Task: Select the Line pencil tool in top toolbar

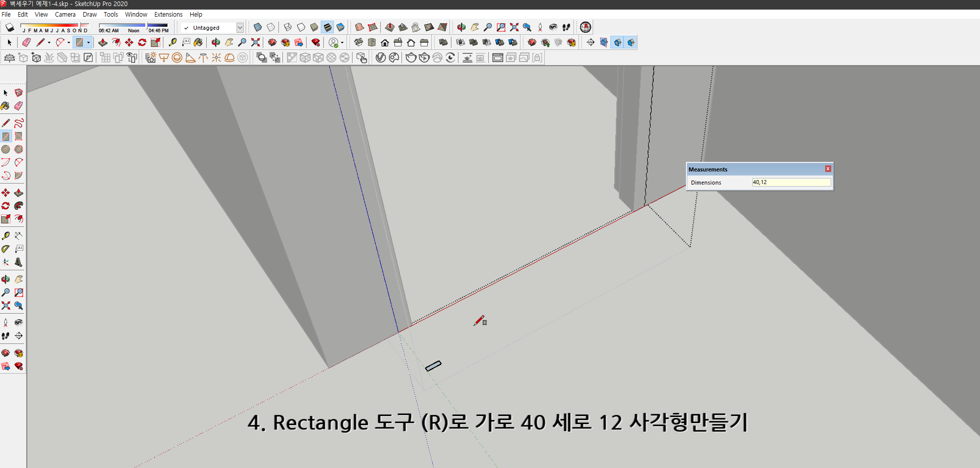Action: click(40, 42)
